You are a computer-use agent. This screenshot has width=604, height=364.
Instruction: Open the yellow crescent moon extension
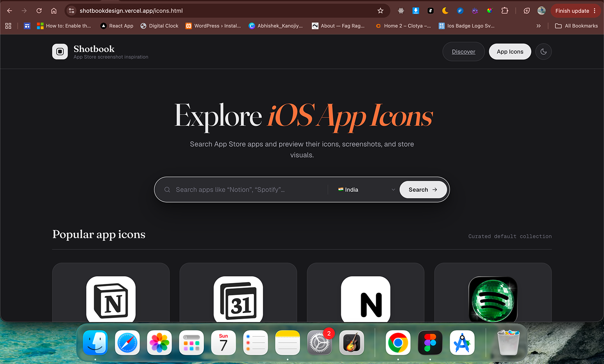pos(445,11)
